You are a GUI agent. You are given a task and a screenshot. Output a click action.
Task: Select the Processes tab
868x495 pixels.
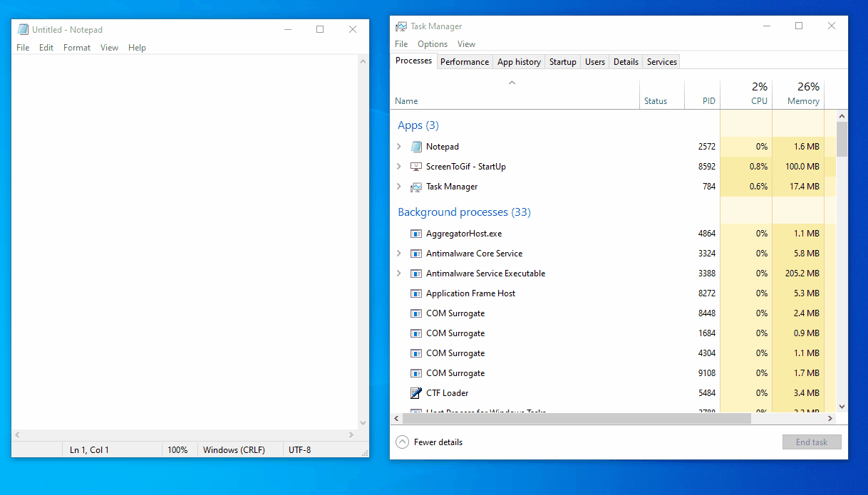(x=413, y=61)
